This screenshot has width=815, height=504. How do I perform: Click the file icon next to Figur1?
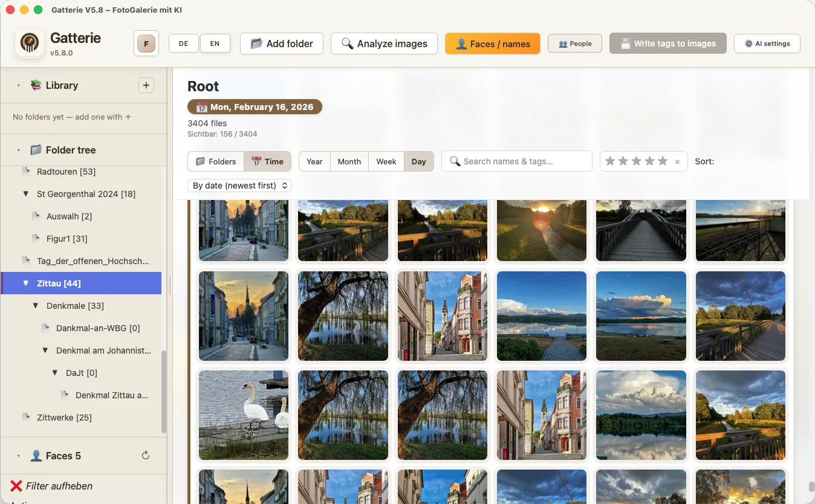(36, 239)
